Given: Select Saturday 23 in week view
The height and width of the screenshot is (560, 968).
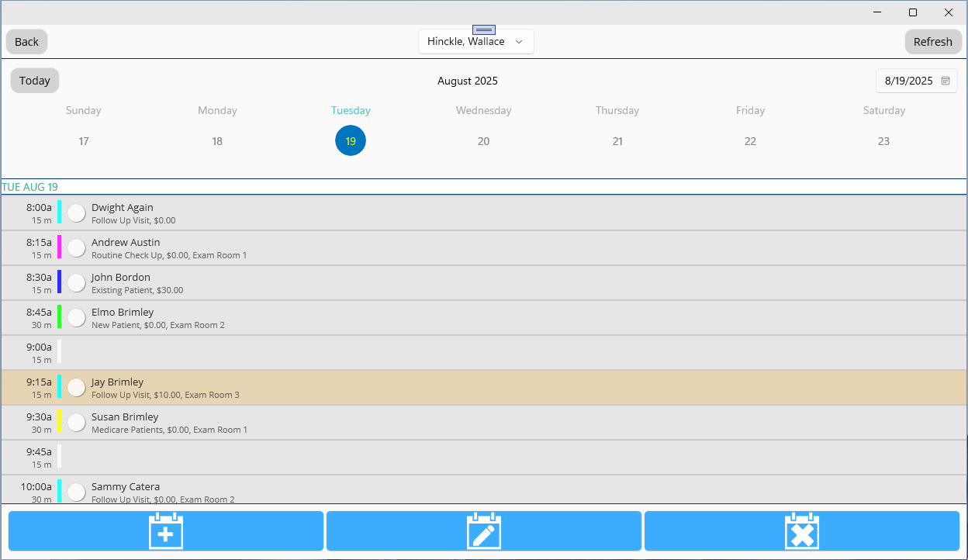Looking at the screenshot, I should pos(884,141).
